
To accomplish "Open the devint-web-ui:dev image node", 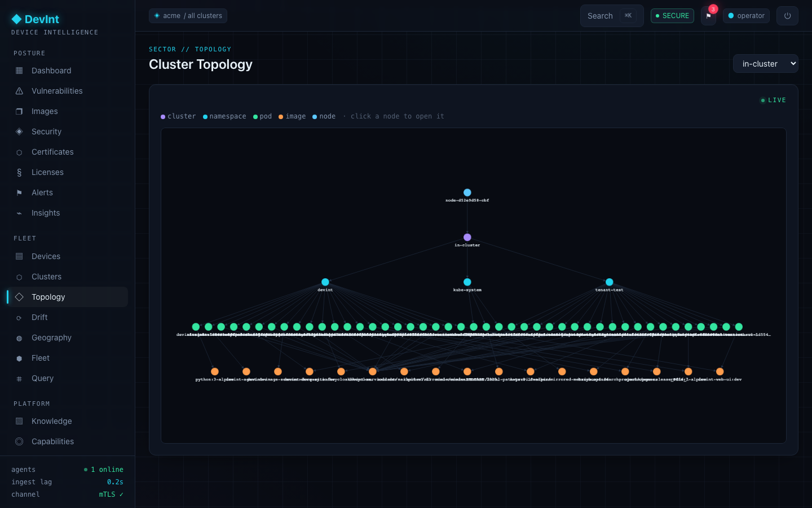I will [x=720, y=371].
